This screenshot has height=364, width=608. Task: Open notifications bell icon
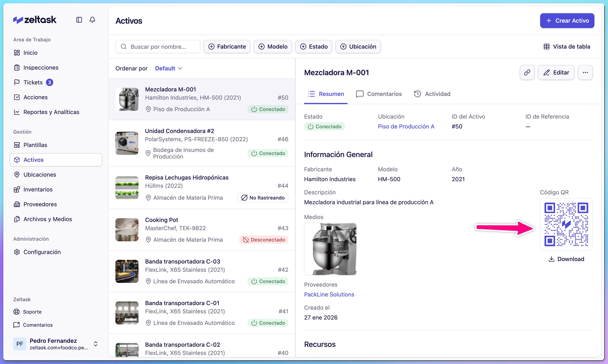(x=92, y=20)
